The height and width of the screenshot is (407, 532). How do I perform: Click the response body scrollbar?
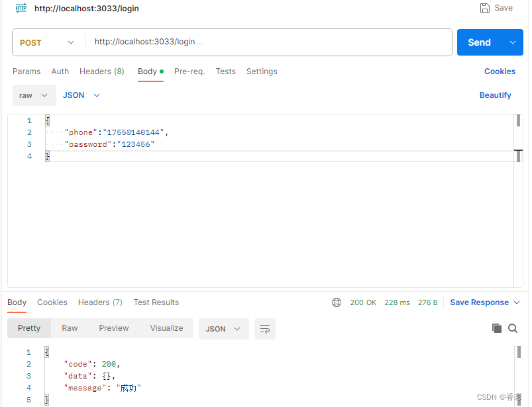click(519, 376)
